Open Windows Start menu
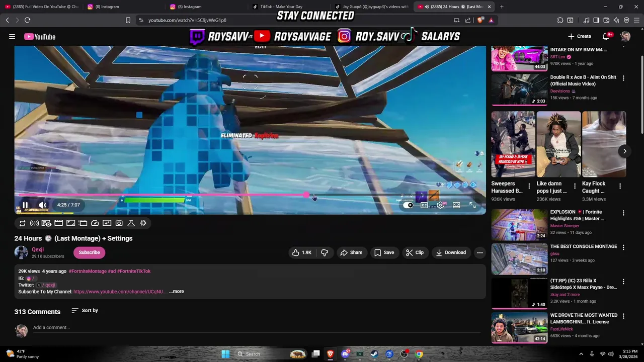 [225, 354]
